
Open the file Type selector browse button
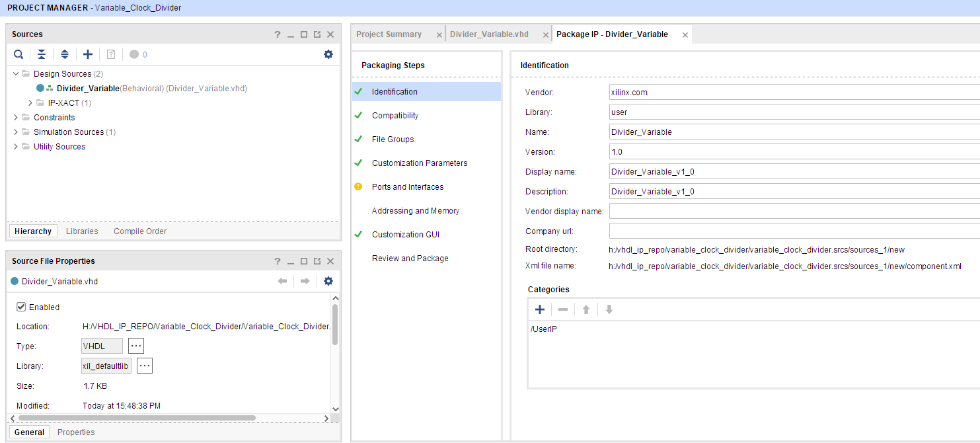click(x=135, y=345)
